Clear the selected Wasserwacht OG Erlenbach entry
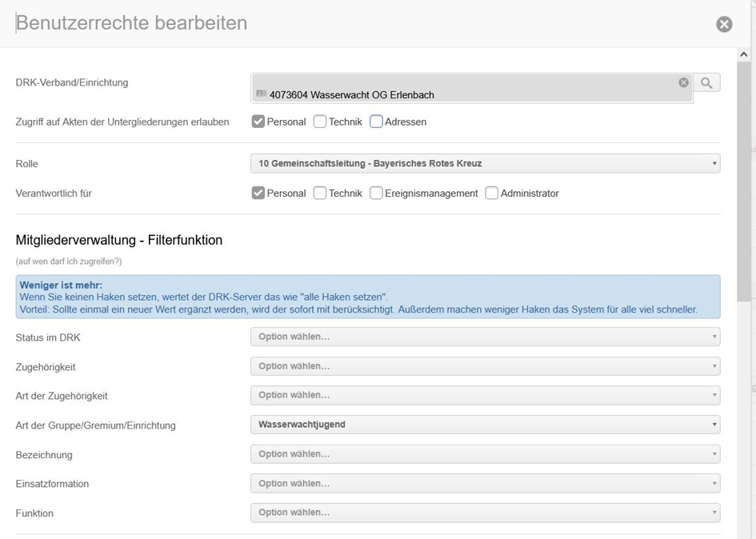 pyautogui.click(x=683, y=82)
